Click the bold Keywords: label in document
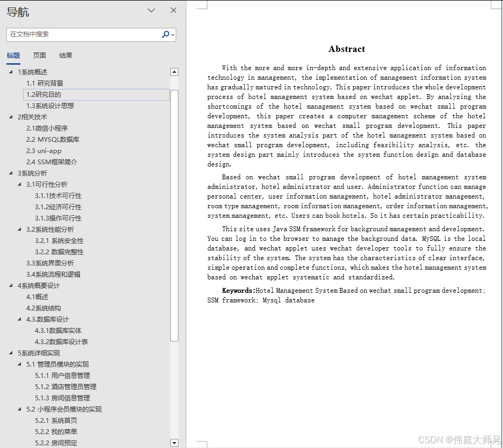503x448 pixels. 238,290
